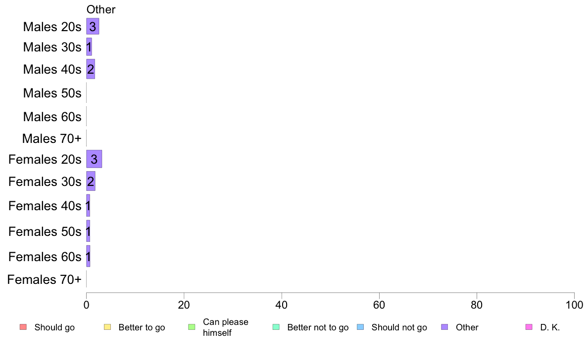
Task: Click the Should not go blue swatch
Action: pyautogui.click(x=360, y=327)
